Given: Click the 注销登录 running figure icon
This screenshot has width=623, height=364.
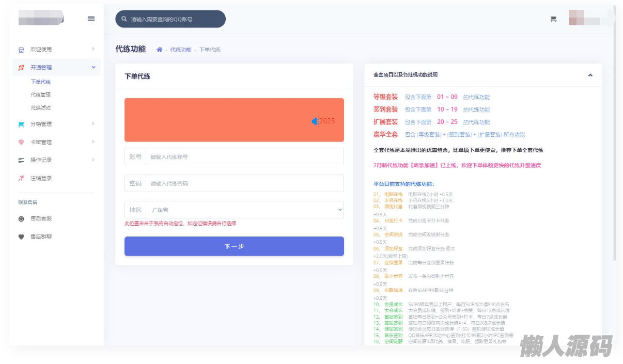Looking at the screenshot, I should (x=20, y=178).
